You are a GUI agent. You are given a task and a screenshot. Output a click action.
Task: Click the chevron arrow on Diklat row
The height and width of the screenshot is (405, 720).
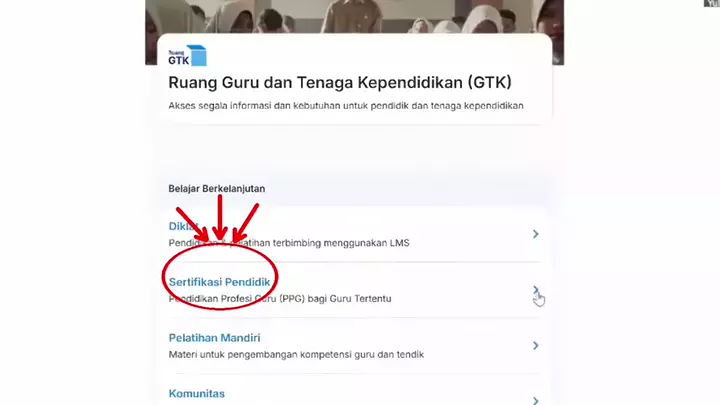click(535, 234)
